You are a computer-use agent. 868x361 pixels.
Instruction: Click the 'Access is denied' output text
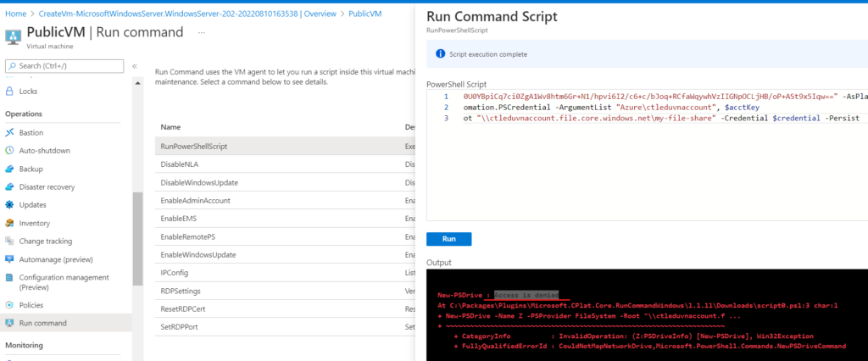[526, 295]
